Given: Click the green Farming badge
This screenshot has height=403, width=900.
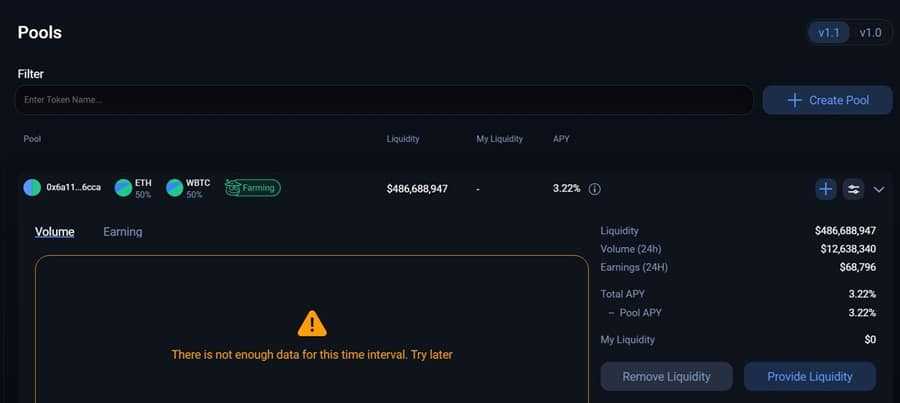Looking at the screenshot, I should point(252,187).
